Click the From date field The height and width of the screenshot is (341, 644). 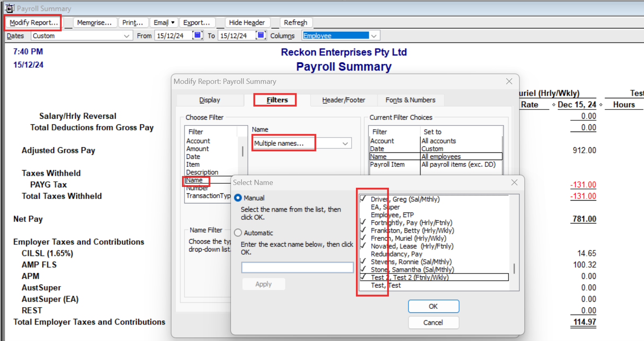[173, 36]
